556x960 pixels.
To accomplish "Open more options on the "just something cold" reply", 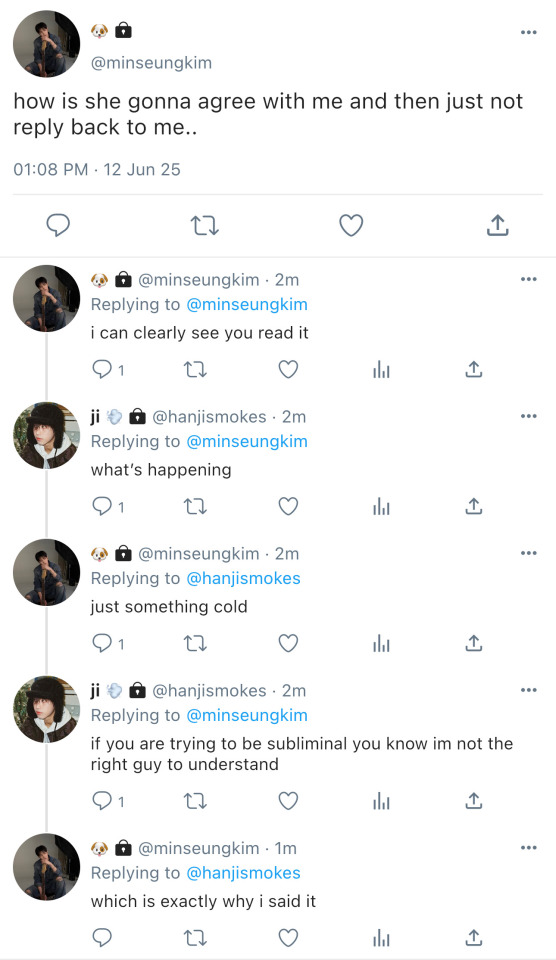I will 528,553.
